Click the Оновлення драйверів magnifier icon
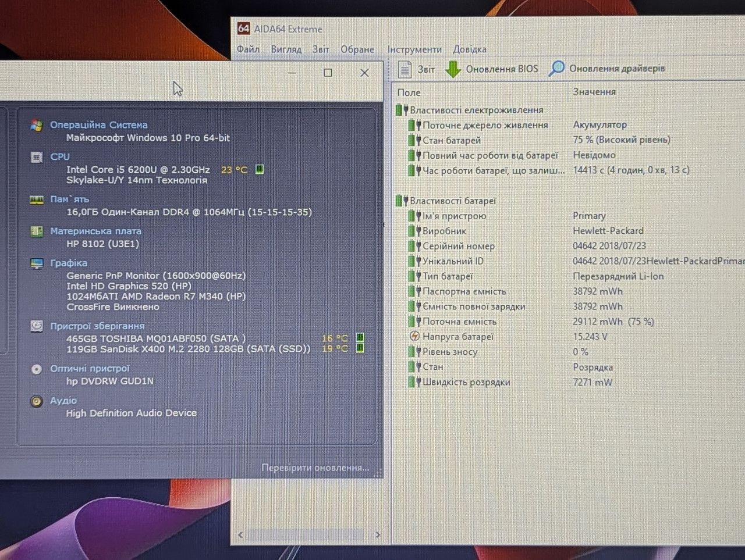Screen dimensions: 745x560 point(556,69)
